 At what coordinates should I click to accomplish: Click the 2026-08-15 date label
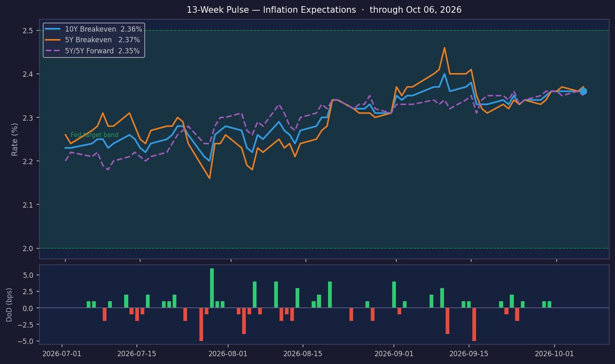coord(303,353)
